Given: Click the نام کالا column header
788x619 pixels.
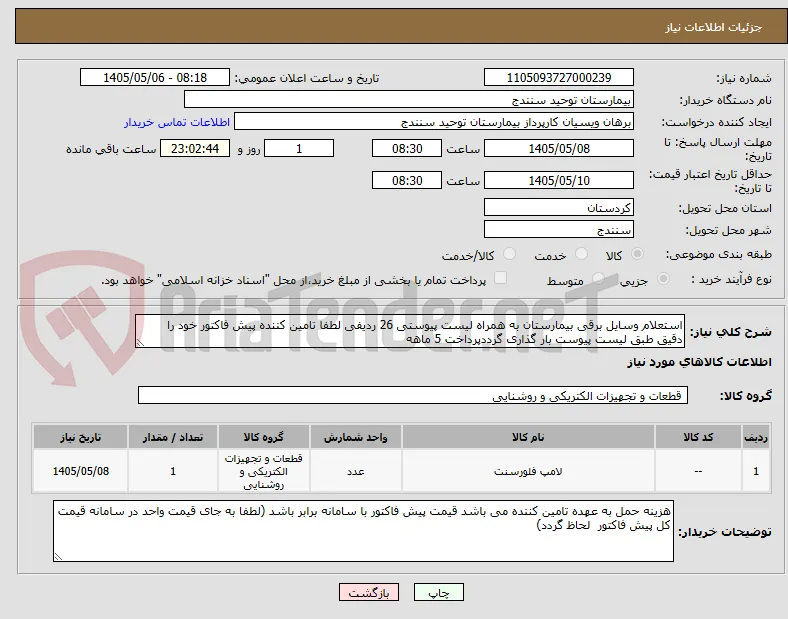Looking at the screenshot, I should point(528,437).
